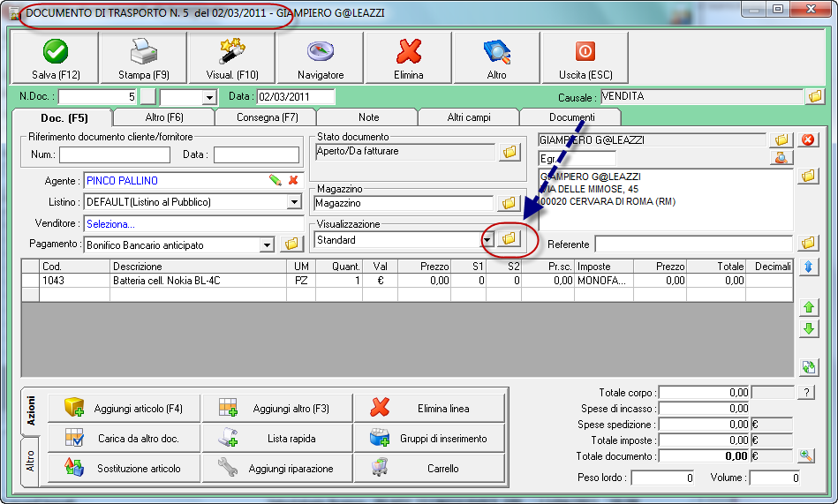Click the Carrello button
This screenshot has width=838, height=504.
[x=429, y=468]
